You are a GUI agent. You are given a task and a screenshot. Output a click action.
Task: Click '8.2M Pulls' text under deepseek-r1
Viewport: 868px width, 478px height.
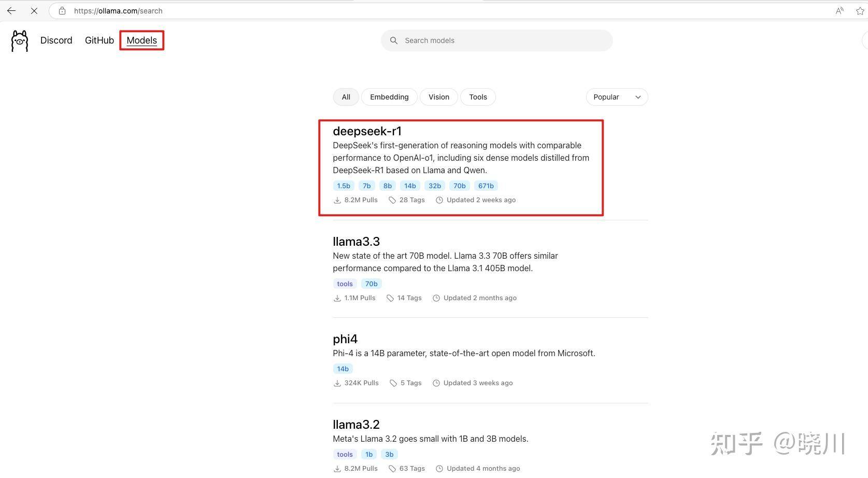(361, 200)
